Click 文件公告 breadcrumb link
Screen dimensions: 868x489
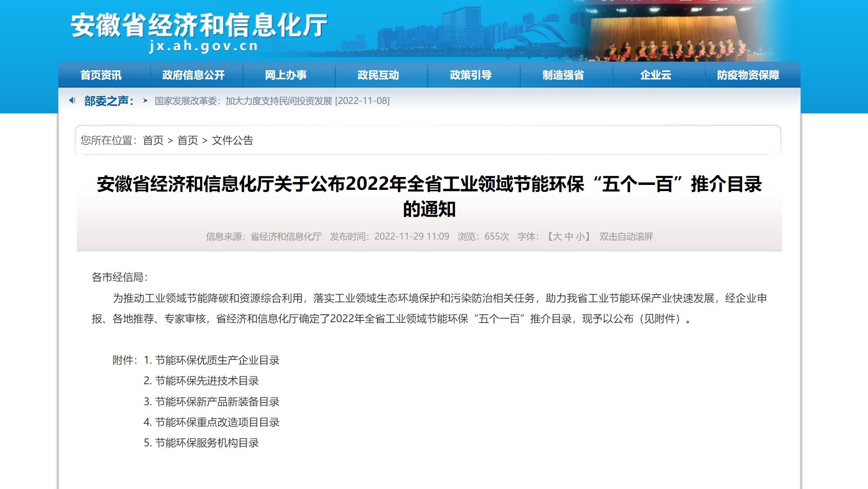click(233, 141)
